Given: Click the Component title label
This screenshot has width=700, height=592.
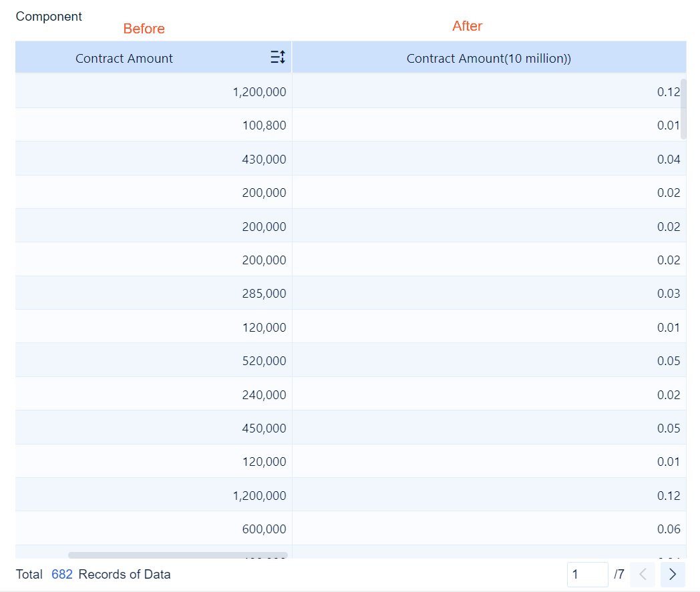Looking at the screenshot, I should click(x=49, y=16).
